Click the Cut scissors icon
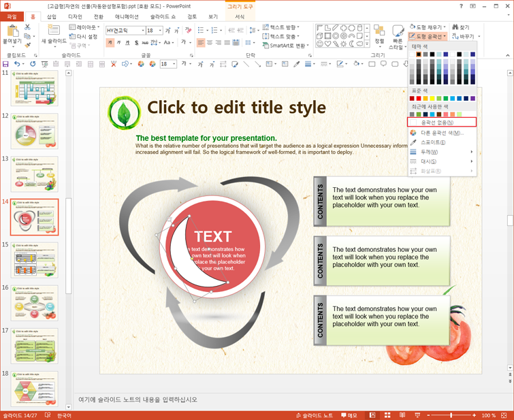This screenshot has height=420, width=514. coord(27,27)
